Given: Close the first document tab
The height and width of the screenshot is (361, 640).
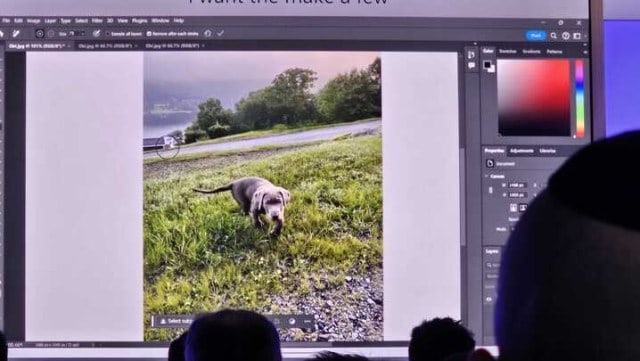Looking at the screenshot, I should [x=69, y=46].
